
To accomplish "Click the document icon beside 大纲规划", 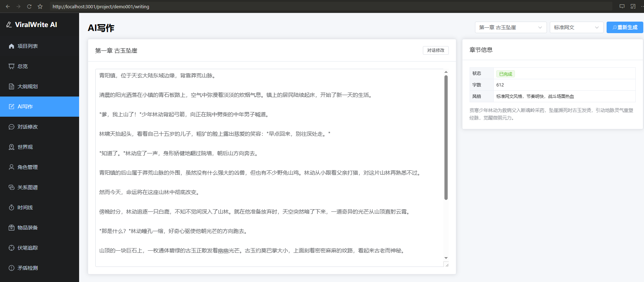I will point(12,86).
